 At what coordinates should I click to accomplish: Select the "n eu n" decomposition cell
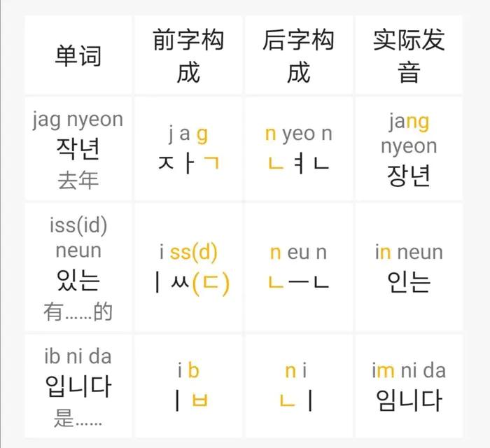pyautogui.click(x=298, y=267)
